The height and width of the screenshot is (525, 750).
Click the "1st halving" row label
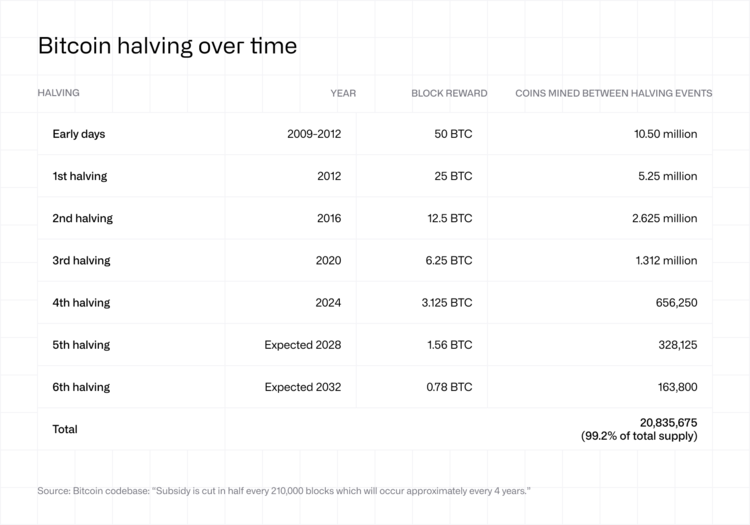click(x=80, y=176)
